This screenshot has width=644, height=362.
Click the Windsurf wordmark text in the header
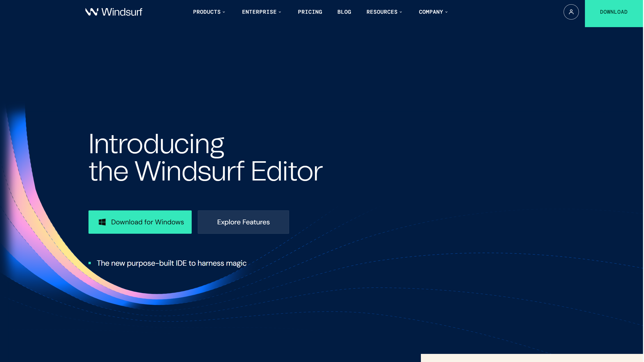122,12
